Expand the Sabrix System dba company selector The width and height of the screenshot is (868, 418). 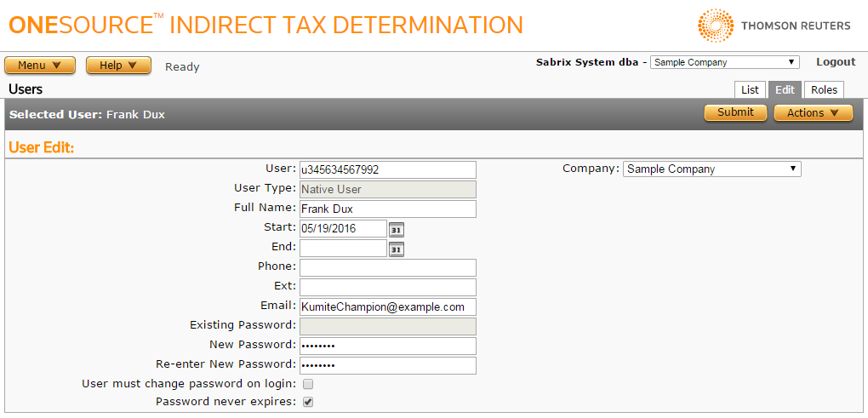point(724,62)
